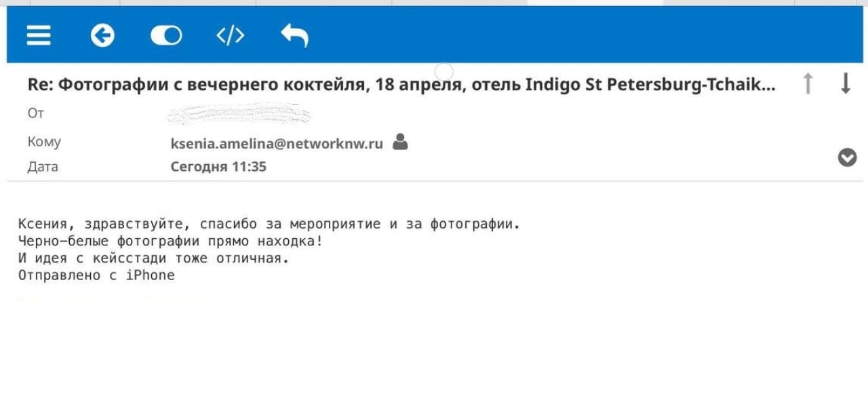Flip the white toggle switch in the toolbar
Image resolution: width=868 pixels, height=407 pixels.
pos(166,35)
